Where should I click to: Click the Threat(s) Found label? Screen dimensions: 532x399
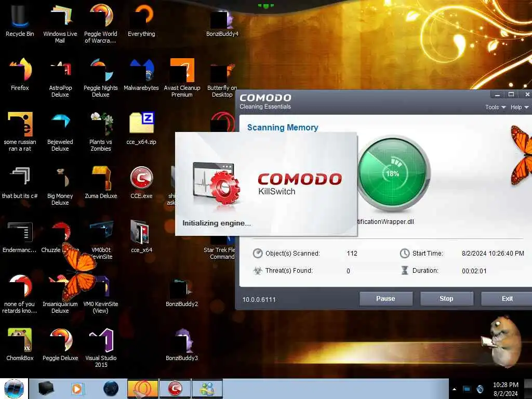coord(289,270)
